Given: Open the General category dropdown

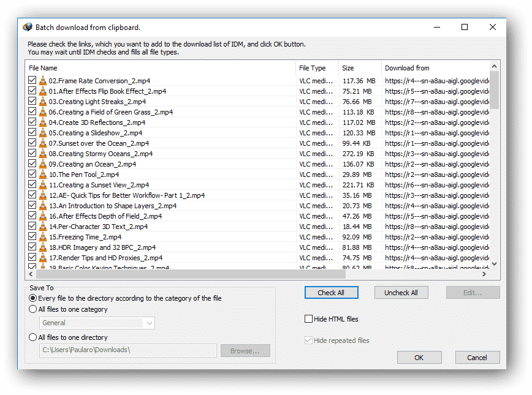Looking at the screenshot, I should coord(97,323).
